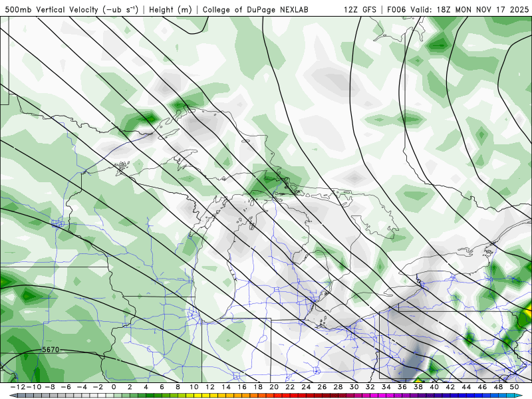Click the 36 value on color scale
The image size is (532, 399).
click(x=402, y=387)
